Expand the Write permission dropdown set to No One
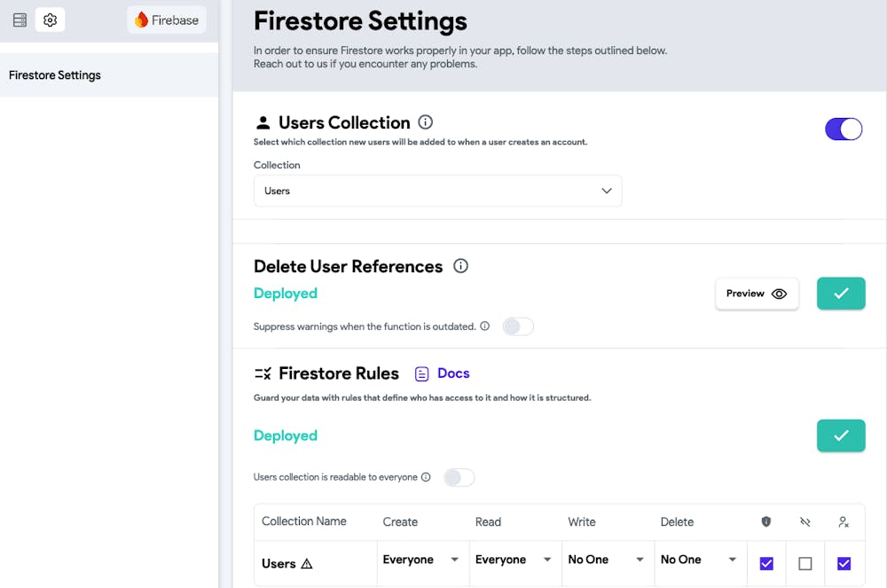The height and width of the screenshot is (588, 887). (606, 560)
